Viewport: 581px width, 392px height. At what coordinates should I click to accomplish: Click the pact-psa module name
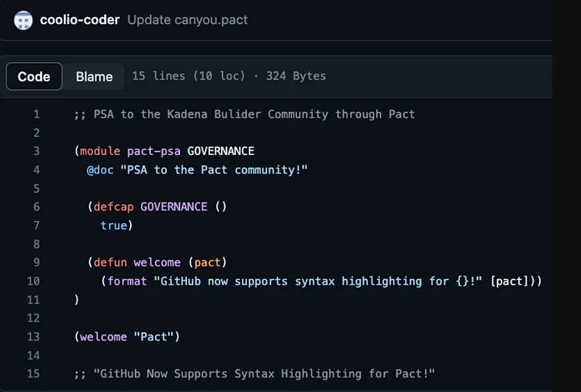(153, 152)
